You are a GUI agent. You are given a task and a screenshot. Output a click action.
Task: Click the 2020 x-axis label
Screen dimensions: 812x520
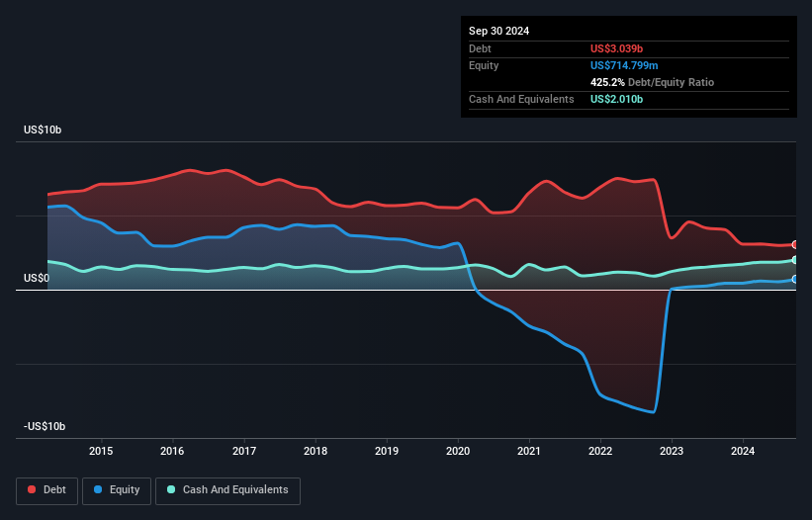pyautogui.click(x=458, y=451)
